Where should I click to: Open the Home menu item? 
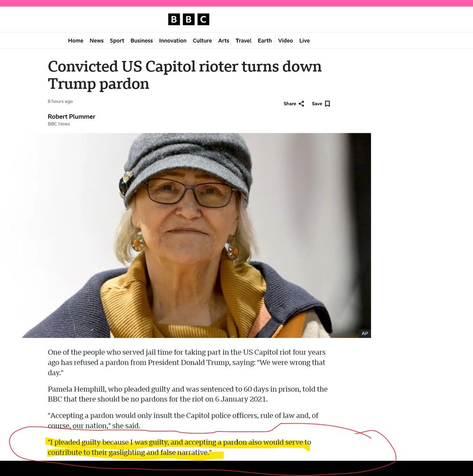(x=76, y=40)
